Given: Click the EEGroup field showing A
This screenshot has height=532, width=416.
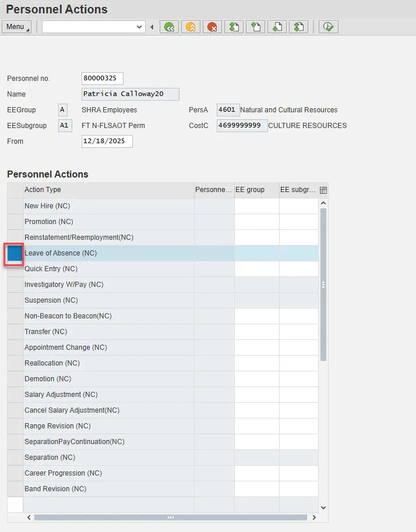Looking at the screenshot, I should 63,110.
